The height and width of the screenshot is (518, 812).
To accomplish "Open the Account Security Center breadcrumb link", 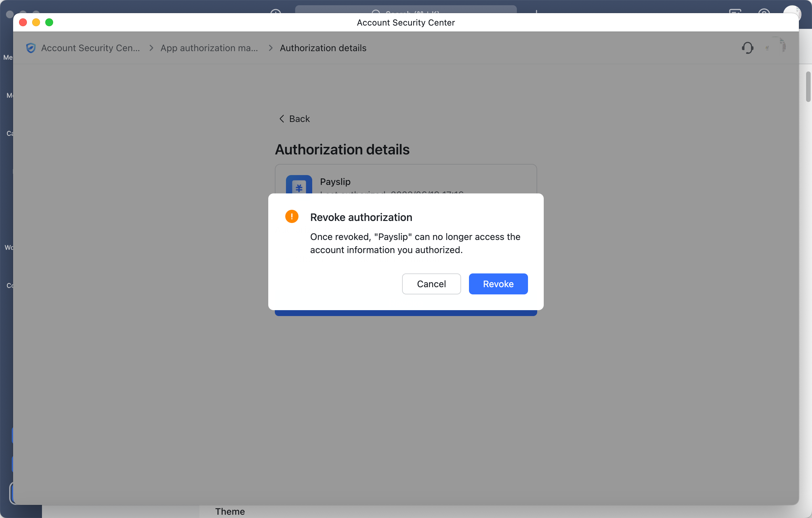I will coord(91,48).
